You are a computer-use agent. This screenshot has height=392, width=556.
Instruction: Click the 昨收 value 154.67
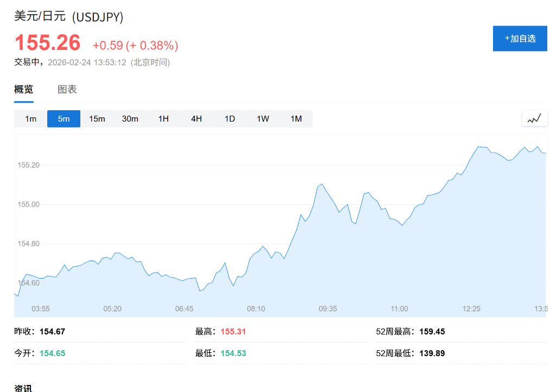point(53,331)
